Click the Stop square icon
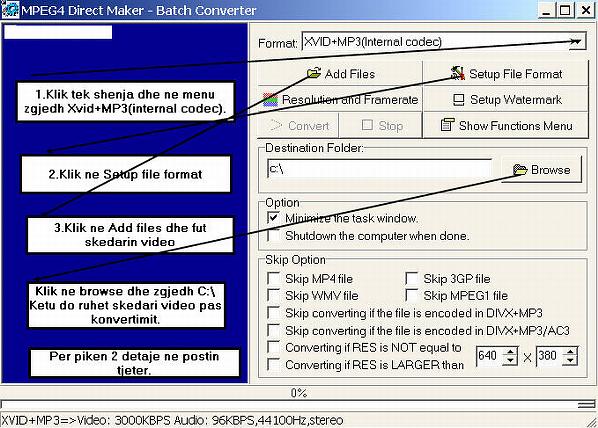 [367, 125]
